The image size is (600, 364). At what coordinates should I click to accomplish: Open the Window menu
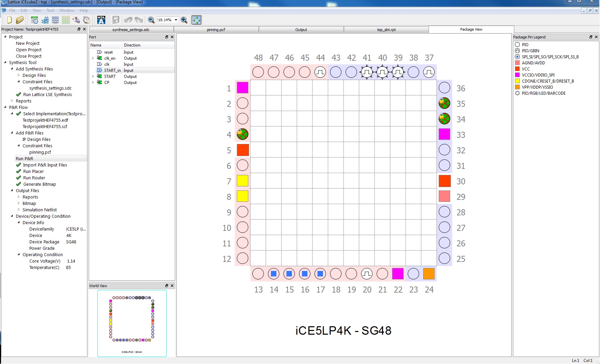tap(67, 10)
